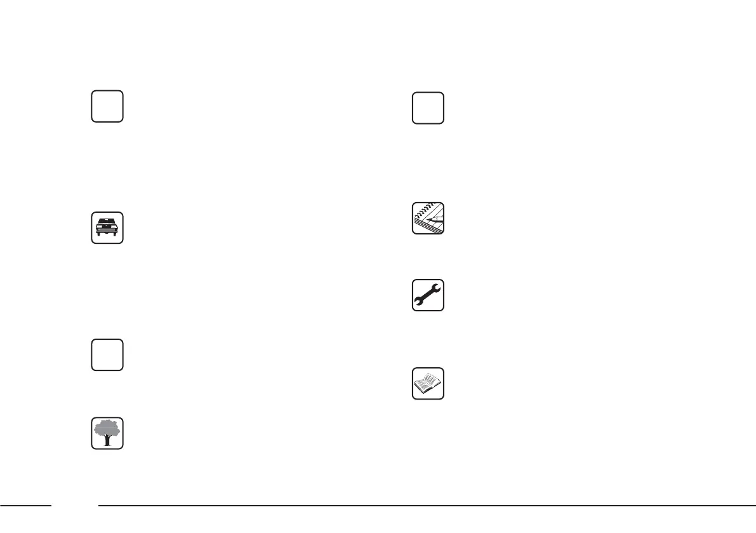The width and height of the screenshot is (756, 533).
Task: Click the wrench maintenance icon
Action: pyautogui.click(x=428, y=295)
